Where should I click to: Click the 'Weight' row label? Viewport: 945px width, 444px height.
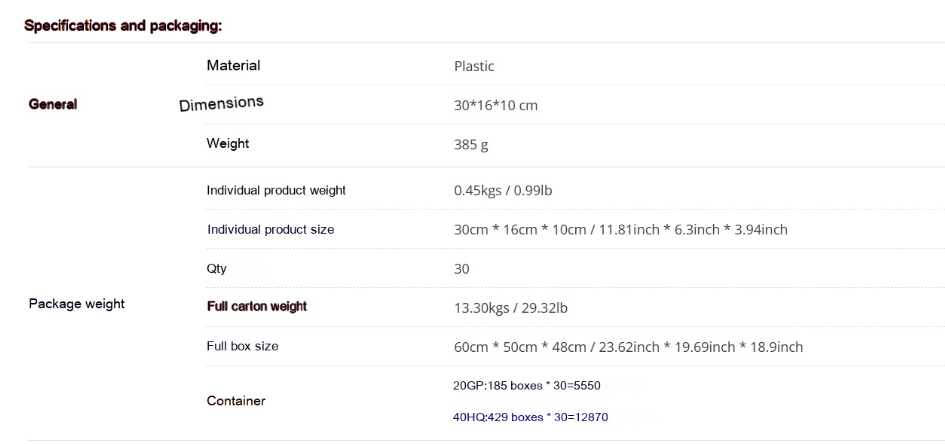(228, 143)
